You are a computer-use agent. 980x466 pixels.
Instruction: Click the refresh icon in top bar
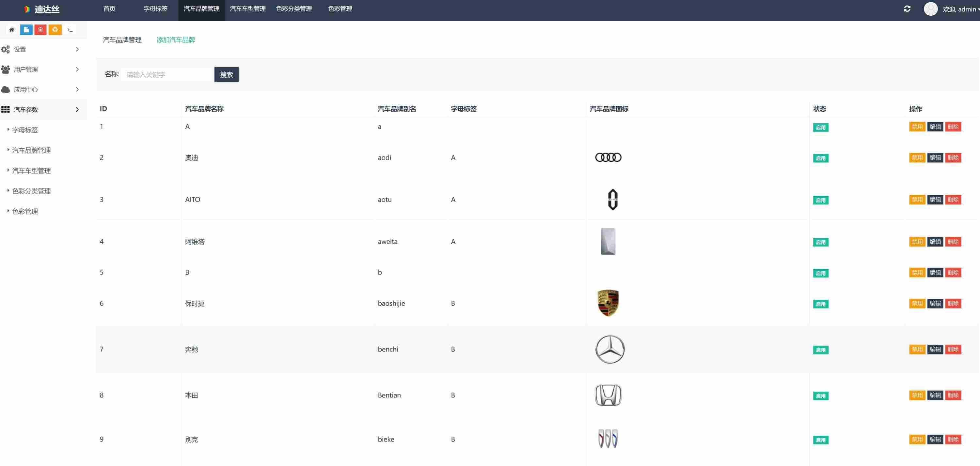click(907, 9)
